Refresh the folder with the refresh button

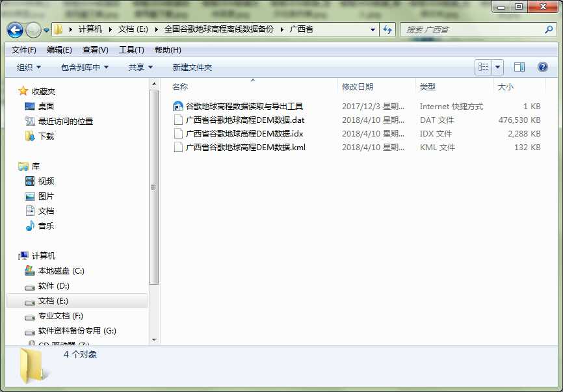387,29
